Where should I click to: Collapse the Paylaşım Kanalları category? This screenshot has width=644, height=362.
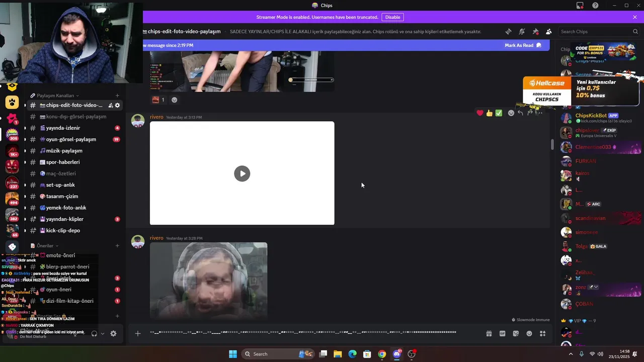pos(55,96)
